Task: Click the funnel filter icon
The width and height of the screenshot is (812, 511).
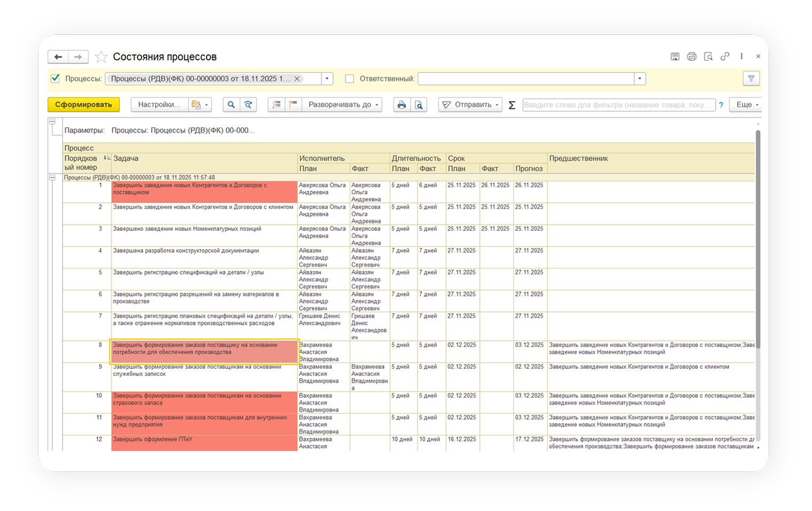Action: coord(751,79)
